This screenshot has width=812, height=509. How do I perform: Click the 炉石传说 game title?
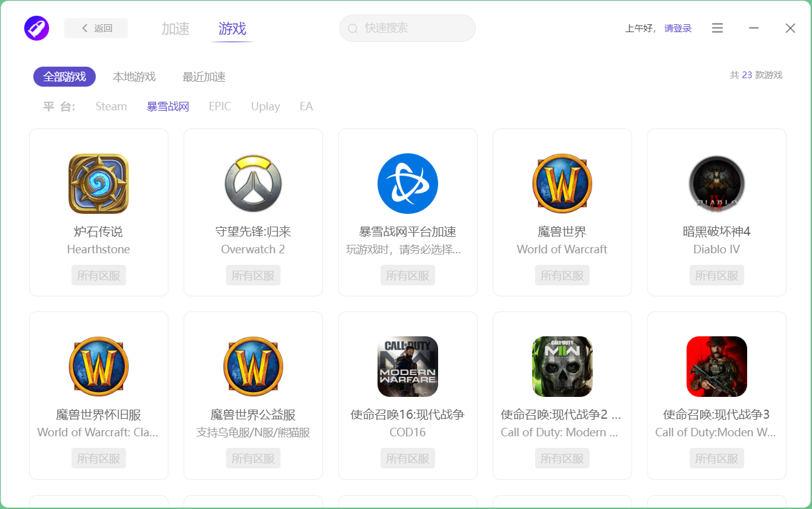(x=99, y=231)
